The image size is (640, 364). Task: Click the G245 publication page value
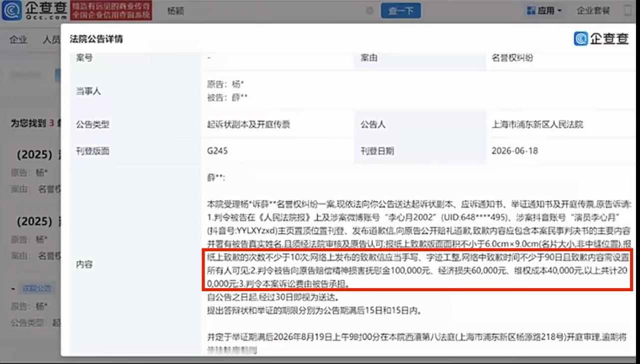(217, 151)
